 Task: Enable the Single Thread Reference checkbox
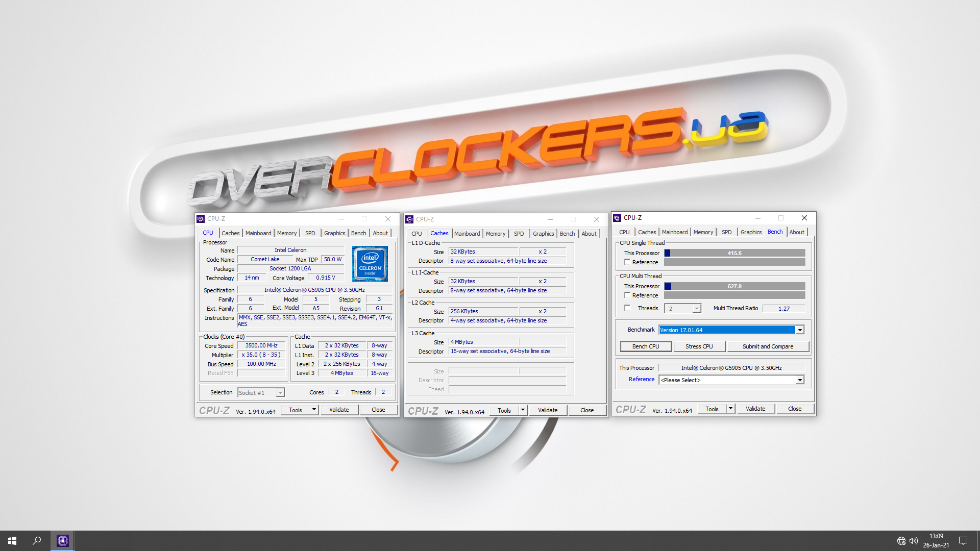pos(627,262)
